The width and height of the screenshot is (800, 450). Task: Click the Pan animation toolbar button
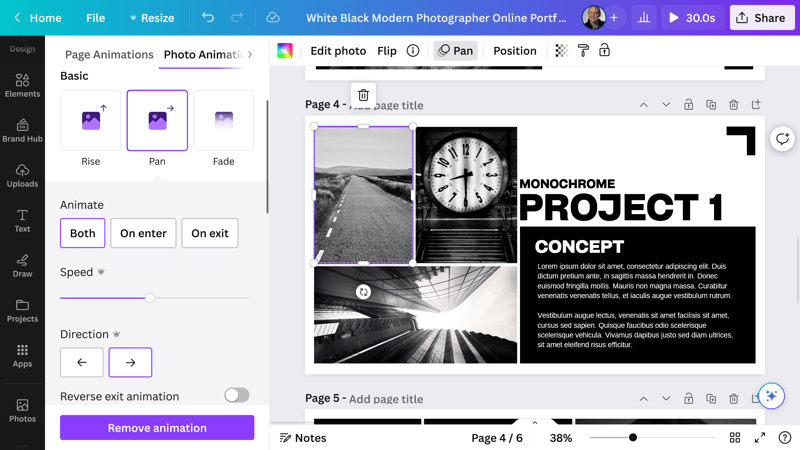pyautogui.click(x=456, y=51)
